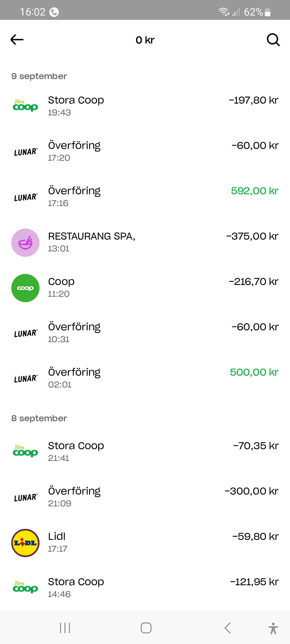Open the Lidl purchase of -59,80 kr
290x644 pixels.
[x=145, y=542]
